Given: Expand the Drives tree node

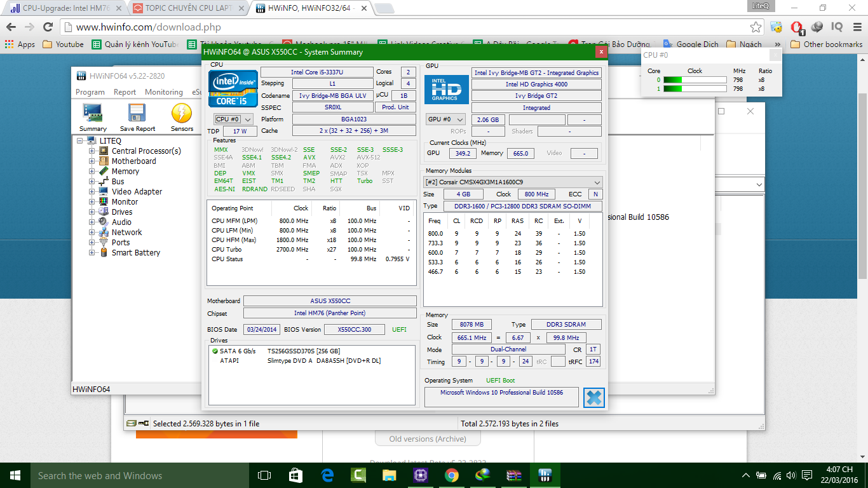Looking at the screenshot, I should pyautogui.click(x=92, y=212).
